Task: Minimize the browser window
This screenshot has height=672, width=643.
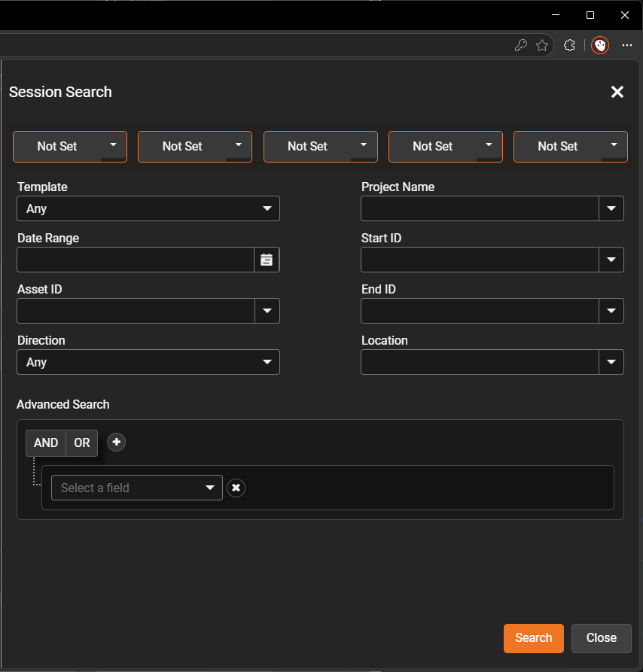Action: (556, 15)
